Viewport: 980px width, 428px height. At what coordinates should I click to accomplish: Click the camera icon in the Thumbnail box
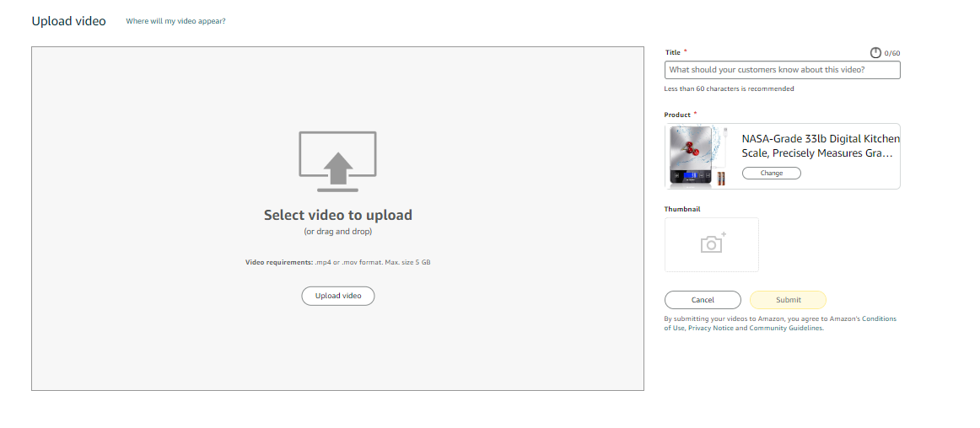713,243
